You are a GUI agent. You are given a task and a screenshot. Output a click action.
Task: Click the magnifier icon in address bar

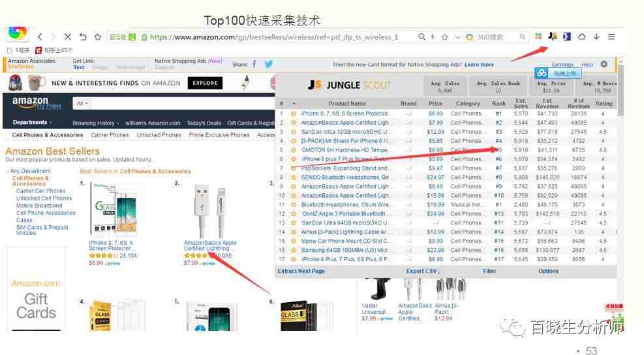tap(422, 37)
